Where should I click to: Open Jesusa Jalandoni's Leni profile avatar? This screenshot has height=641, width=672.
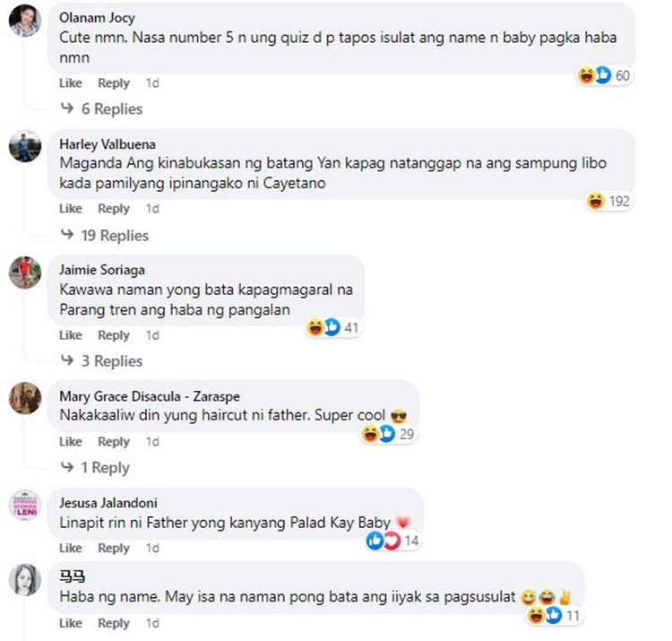[25, 505]
